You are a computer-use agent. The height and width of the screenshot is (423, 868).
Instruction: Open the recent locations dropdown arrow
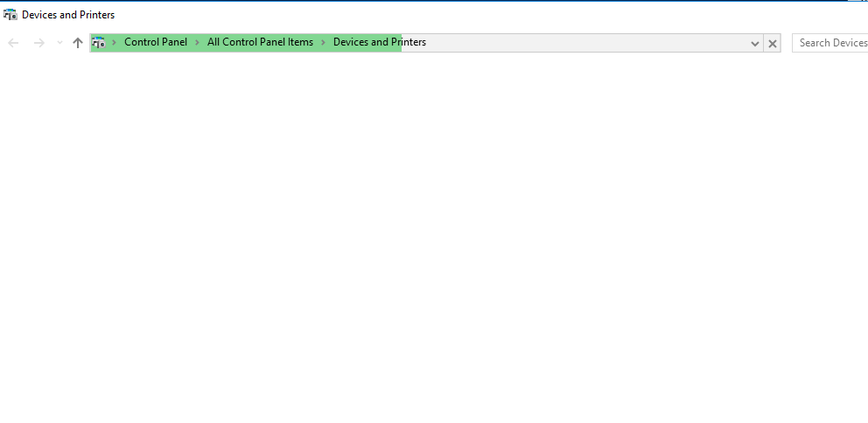tap(59, 43)
